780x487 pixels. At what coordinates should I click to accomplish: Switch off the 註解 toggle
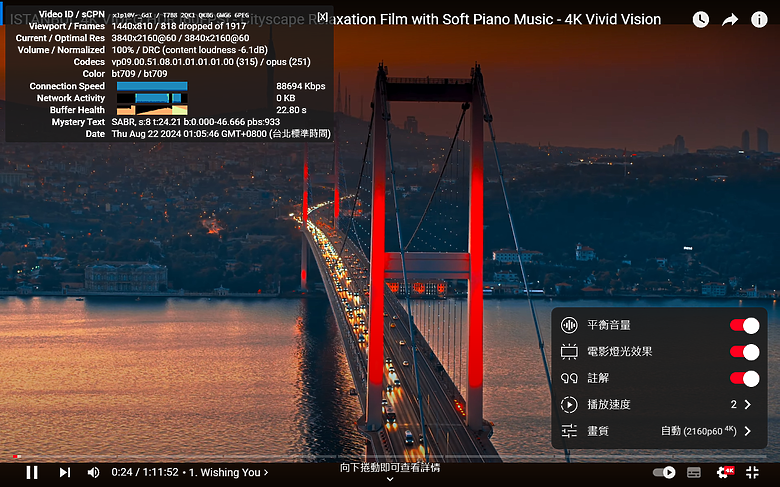pyautogui.click(x=744, y=379)
